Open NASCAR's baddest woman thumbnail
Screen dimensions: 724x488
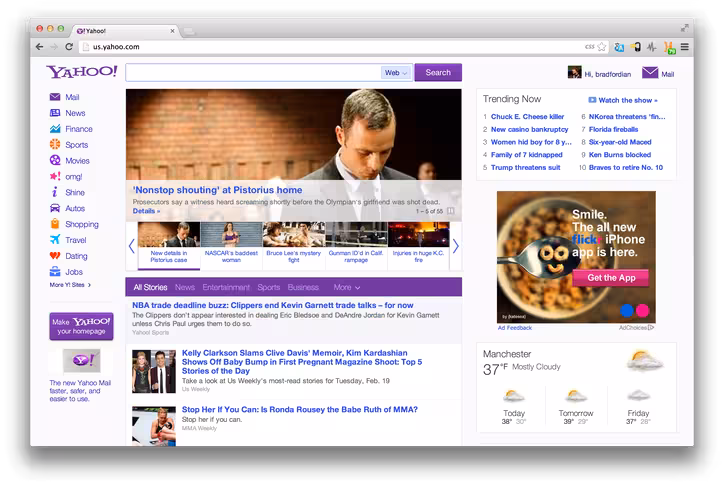[x=231, y=245]
